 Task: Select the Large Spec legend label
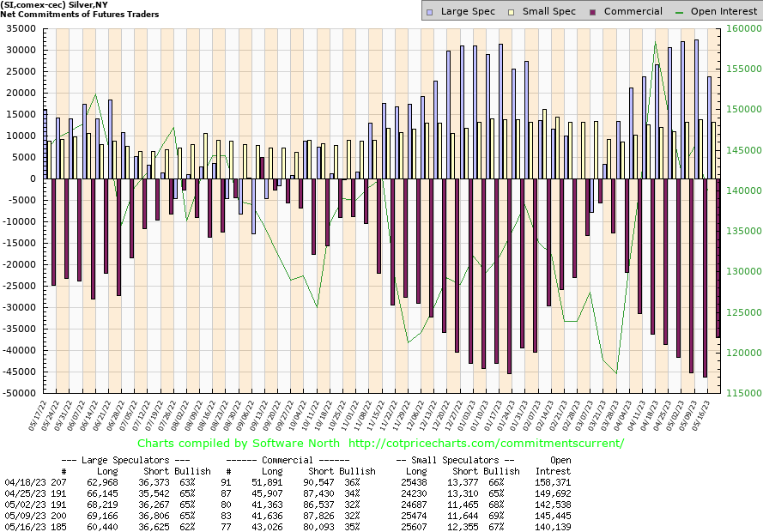(469, 11)
